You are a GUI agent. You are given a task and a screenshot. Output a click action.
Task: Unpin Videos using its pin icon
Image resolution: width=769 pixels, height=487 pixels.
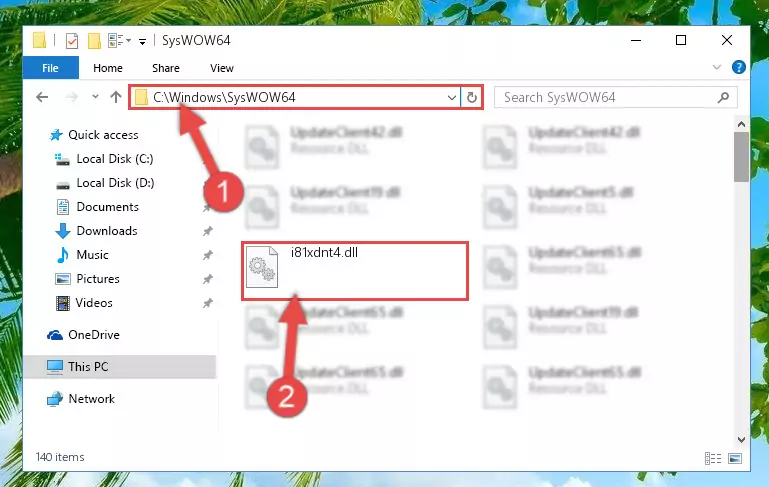208,303
